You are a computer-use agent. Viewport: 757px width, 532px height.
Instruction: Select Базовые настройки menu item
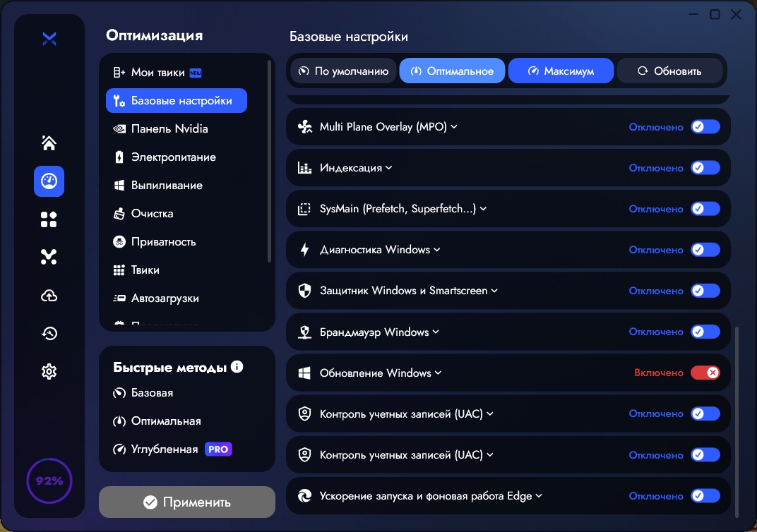[177, 101]
